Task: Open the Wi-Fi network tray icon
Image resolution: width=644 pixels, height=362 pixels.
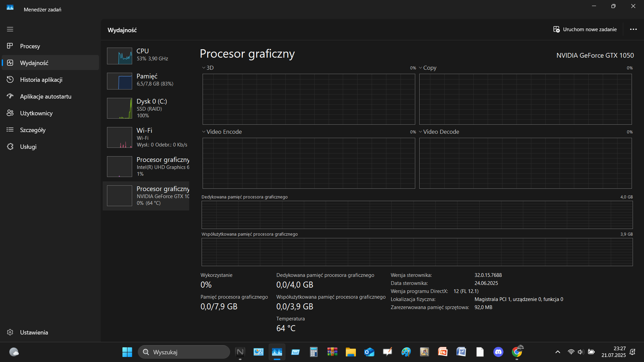Action: 571,352
